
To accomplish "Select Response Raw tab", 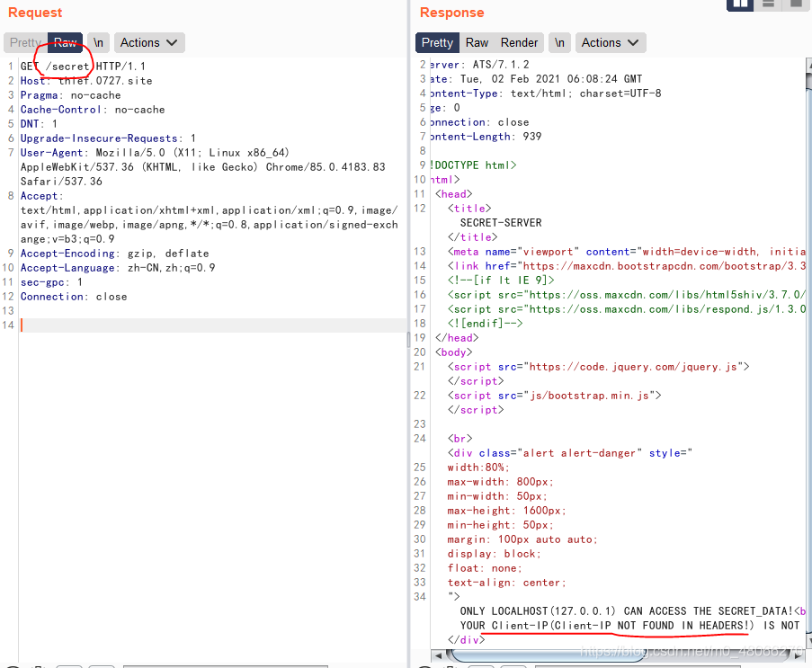I will 477,42.
